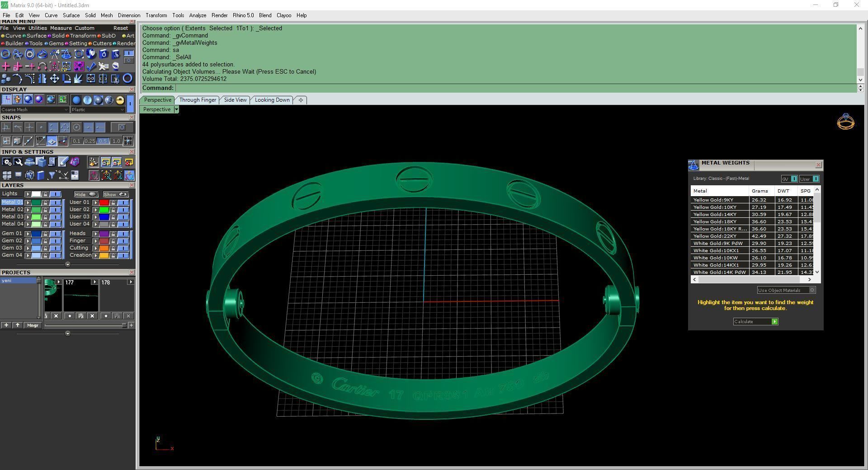Open the Analyze menu

(x=198, y=15)
